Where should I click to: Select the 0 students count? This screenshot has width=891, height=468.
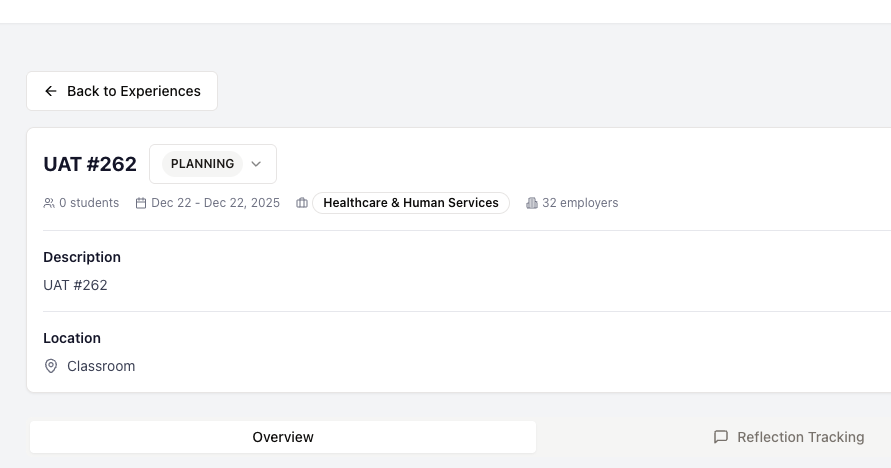(x=89, y=203)
